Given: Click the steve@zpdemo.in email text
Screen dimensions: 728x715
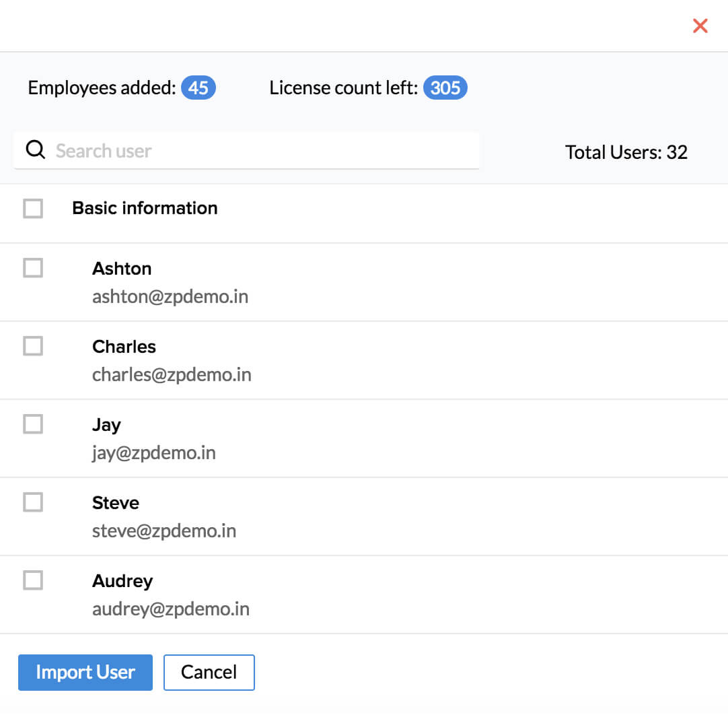Looking at the screenshot, I should 164,531.
